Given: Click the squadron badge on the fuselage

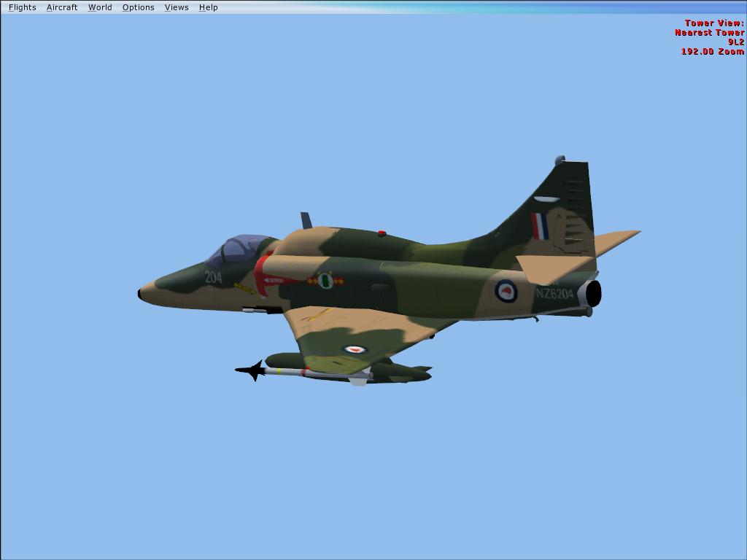Looking at the screenshot, I should click(x=325, y=280).
